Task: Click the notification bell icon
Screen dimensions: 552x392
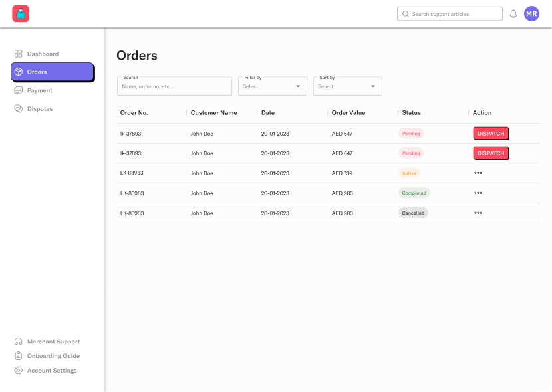Action: (x=513, y=13)
